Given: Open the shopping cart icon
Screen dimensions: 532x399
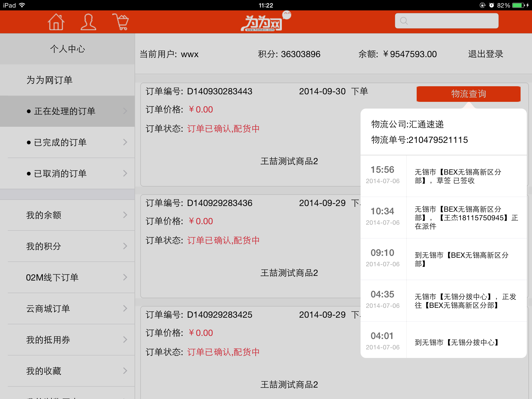Looking at the screenshot, I should [x=121, y=22].
